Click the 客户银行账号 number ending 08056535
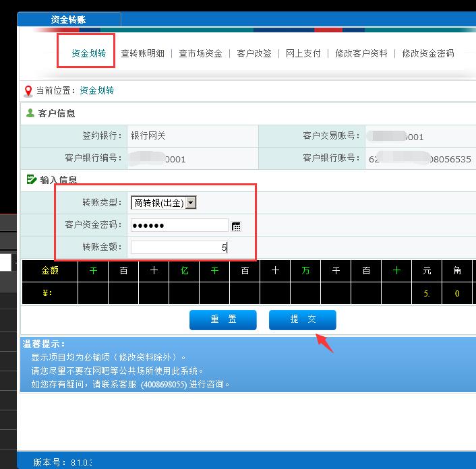The height and width of the screenshot is (469, 476). tap(420, 159)
